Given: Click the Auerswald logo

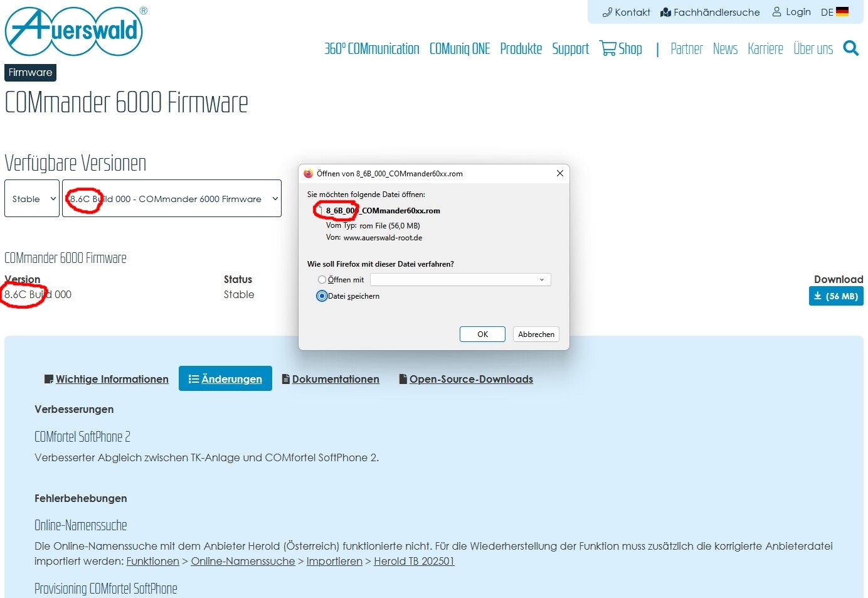Looking at the screenshot, I should pyautogui.click(x=74, y=31).
